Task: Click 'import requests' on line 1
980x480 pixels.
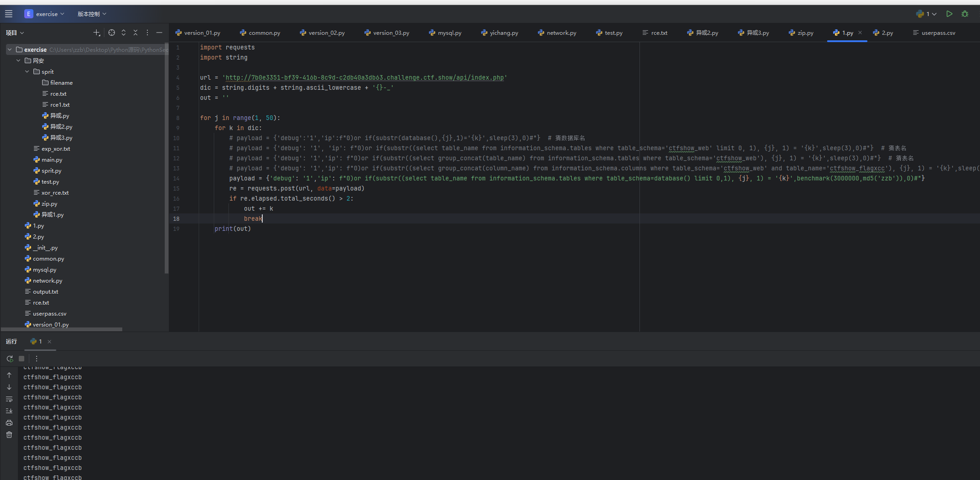Action: [x=227, y=47]
